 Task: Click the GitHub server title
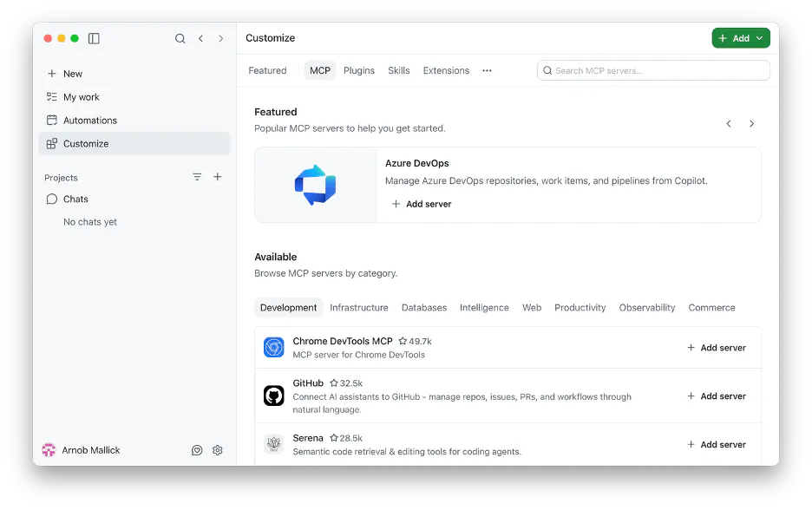[x=308, y=383]
